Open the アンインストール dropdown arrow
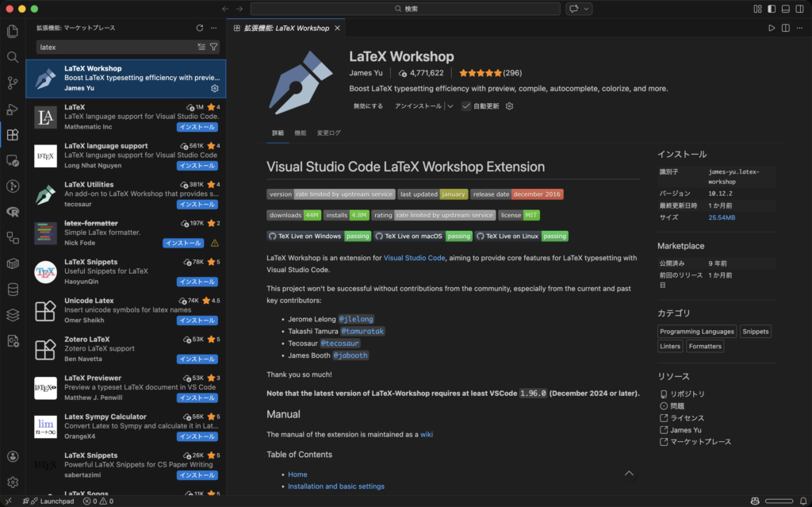This screenshot has height=507, width=812. (450, 106)
